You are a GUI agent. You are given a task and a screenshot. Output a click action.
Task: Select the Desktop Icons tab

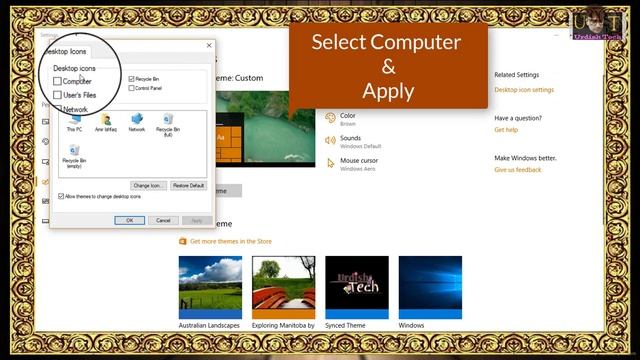click(x=66, y=51)
